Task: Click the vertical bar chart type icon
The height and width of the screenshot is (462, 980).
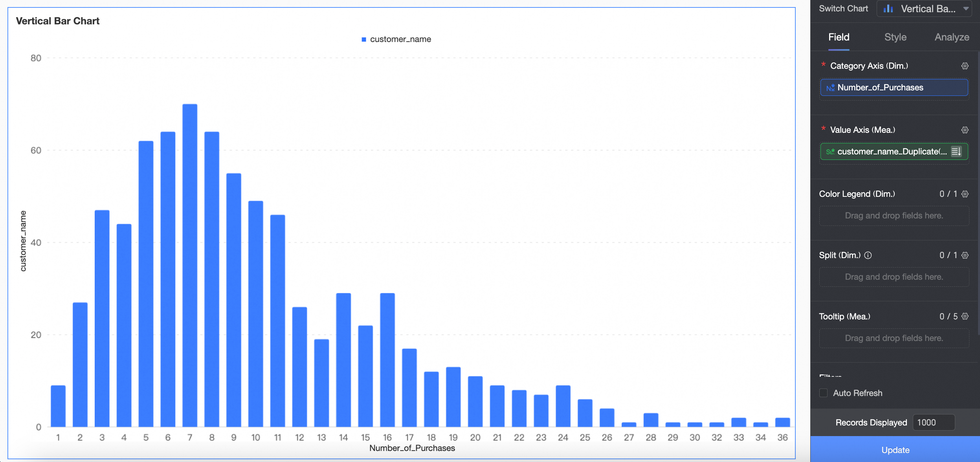Action: tap(888, 9)
